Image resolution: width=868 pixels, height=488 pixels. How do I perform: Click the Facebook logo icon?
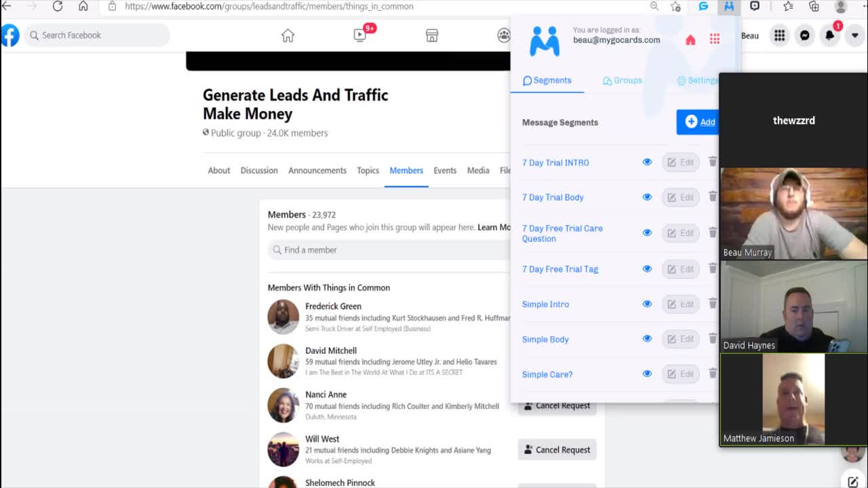point(9,35)
